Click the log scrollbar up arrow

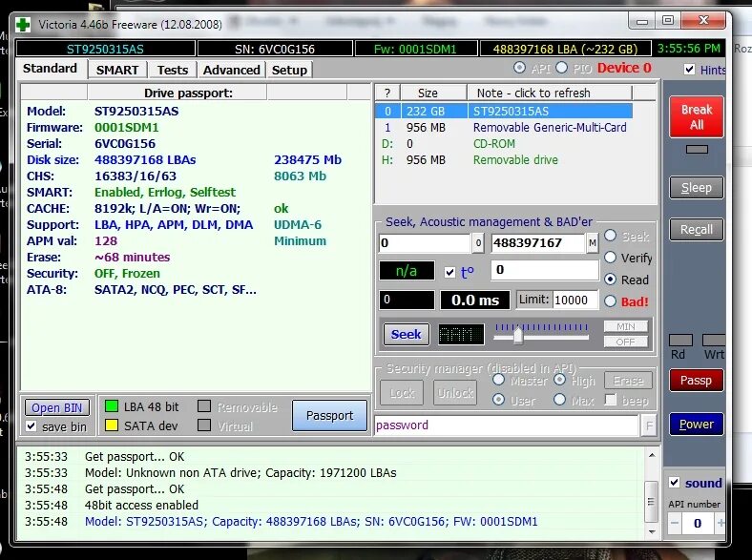[651, 455]
